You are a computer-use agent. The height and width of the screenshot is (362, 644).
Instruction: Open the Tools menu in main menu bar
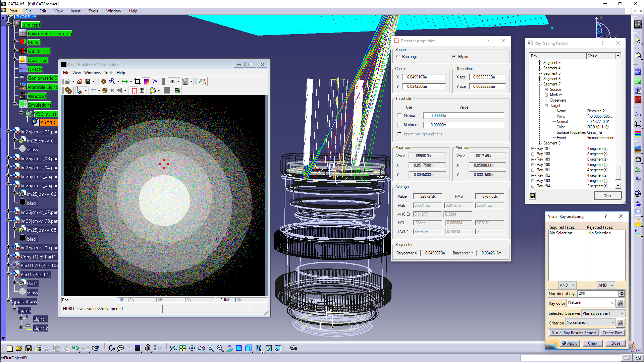pos(93,11)
